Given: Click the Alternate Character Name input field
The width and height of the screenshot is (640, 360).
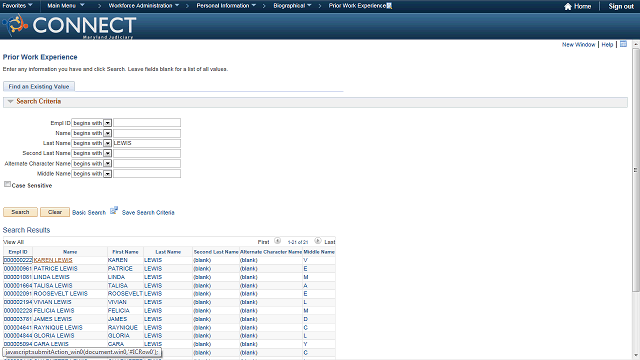Looking at the screenshot, I should [x=147, y=164].
